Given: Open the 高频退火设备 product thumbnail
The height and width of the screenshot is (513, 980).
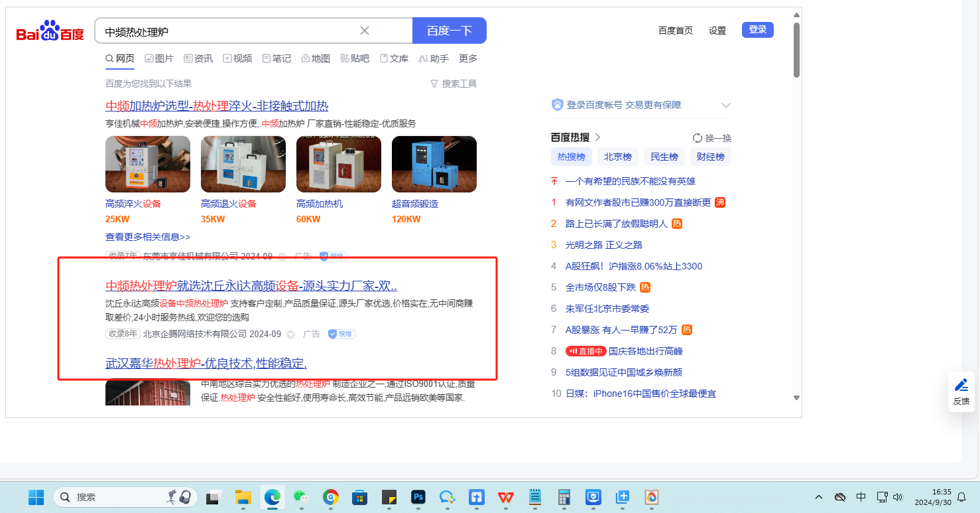Looking at the screenshot, I should click(243, 165).
